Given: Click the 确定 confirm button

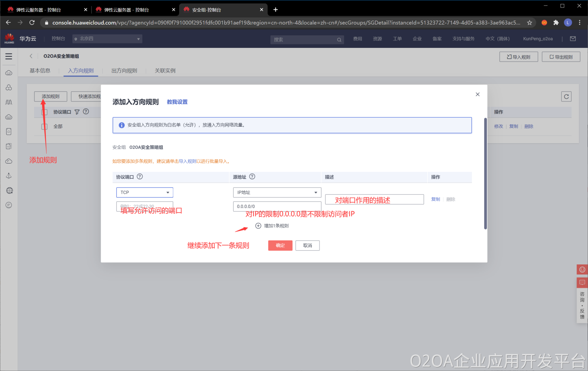Looking at the screenshot, I should pos(280,246).
